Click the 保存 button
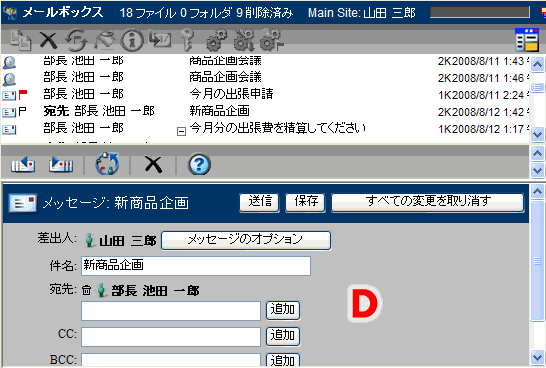This screenshot has height=368, width=546. point(305,202)
